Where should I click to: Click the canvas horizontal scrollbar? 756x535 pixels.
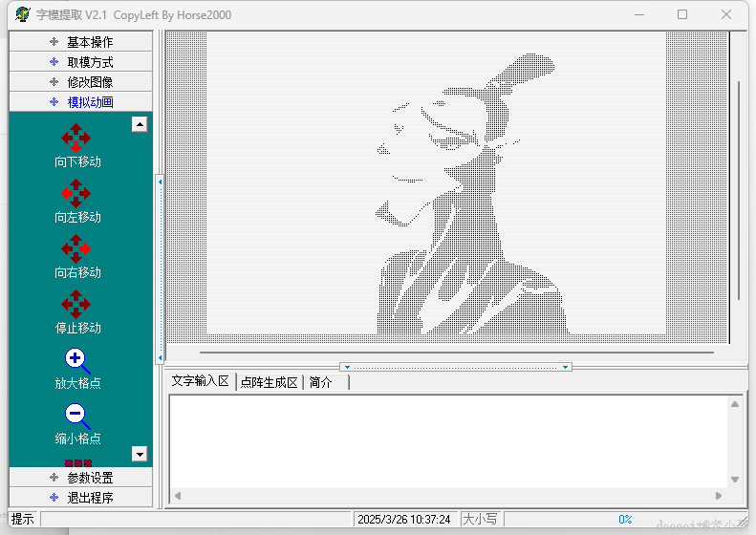click(457, 353)
